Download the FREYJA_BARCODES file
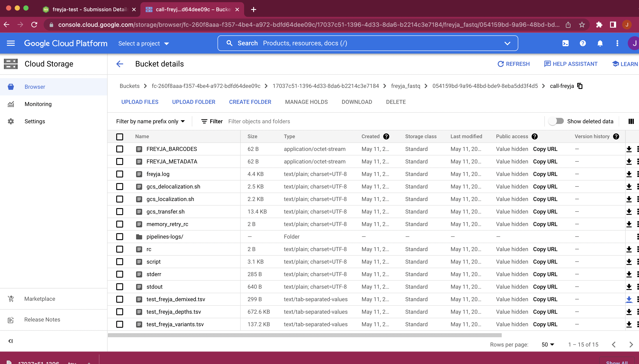Screen dimensions: 639x364 click(x=629, y=149)
